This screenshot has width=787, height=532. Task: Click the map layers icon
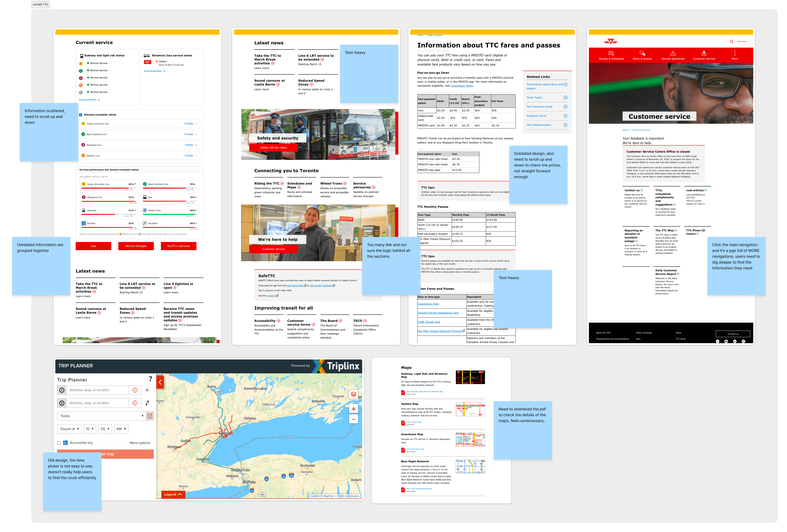[x=353, y=394]
